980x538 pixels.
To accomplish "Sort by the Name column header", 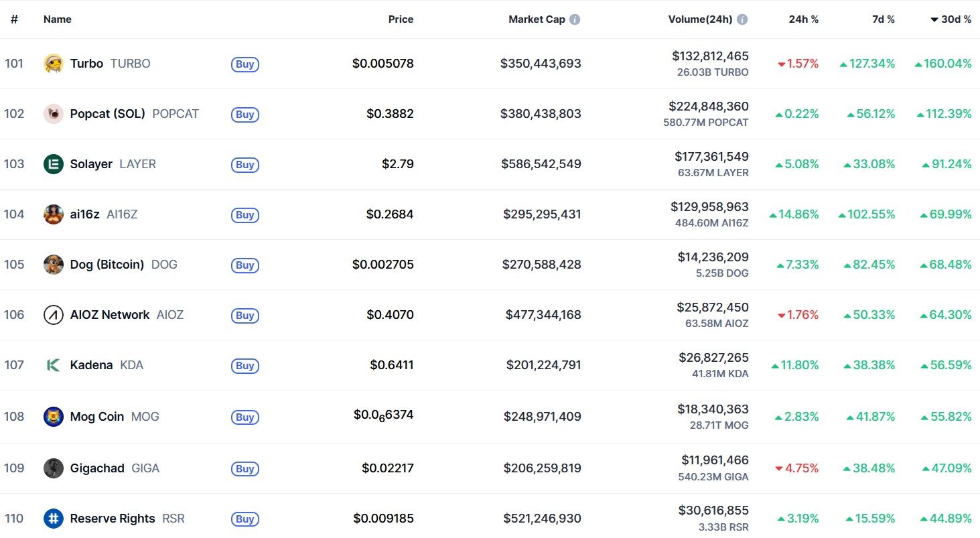I will (x=58, y=19).
